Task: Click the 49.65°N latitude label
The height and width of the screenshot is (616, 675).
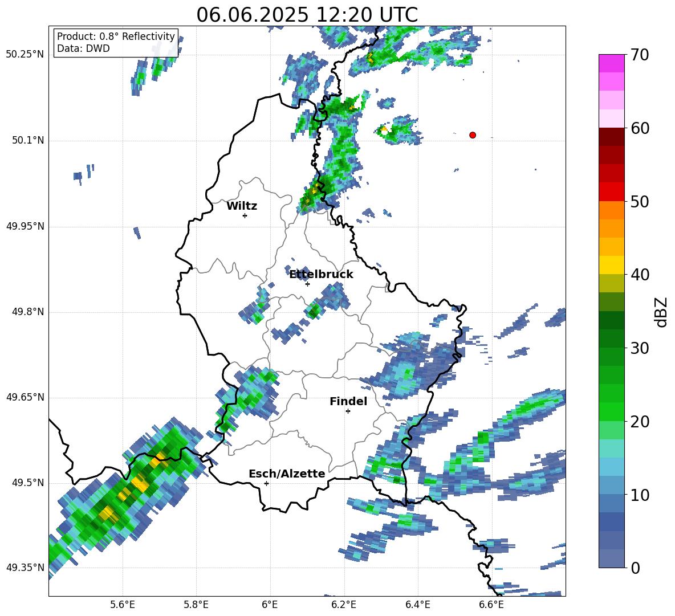Action: pos(25,397)
